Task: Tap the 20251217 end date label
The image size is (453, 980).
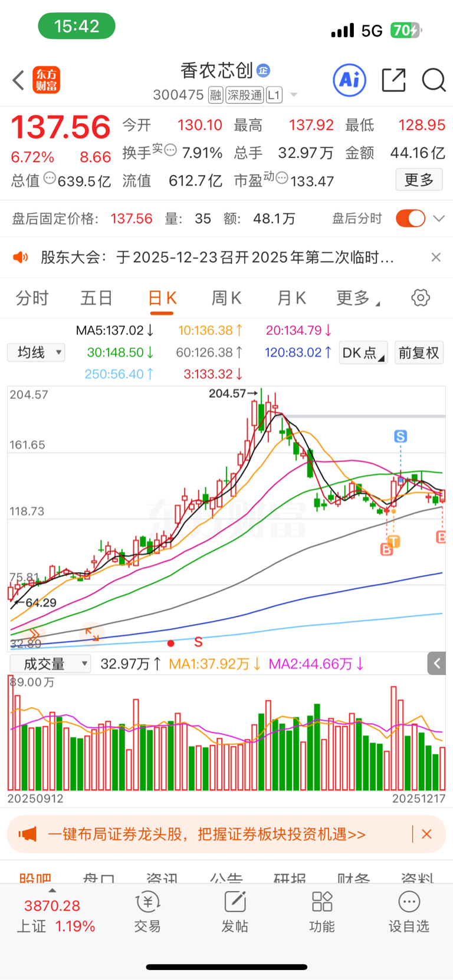Action: click(418, 798)
